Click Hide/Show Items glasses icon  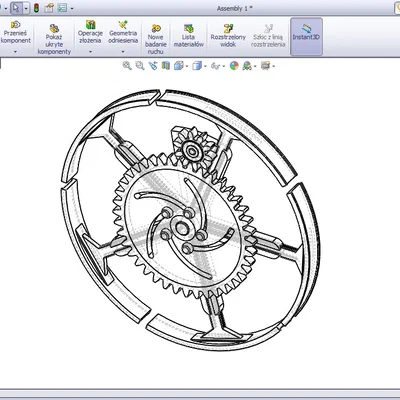(x=215, y=66)
